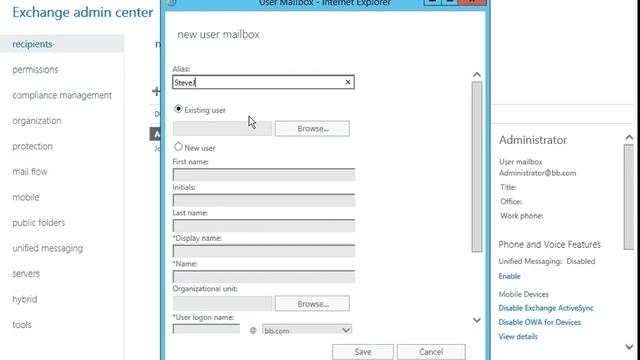Open the tools section

[22, 325]
